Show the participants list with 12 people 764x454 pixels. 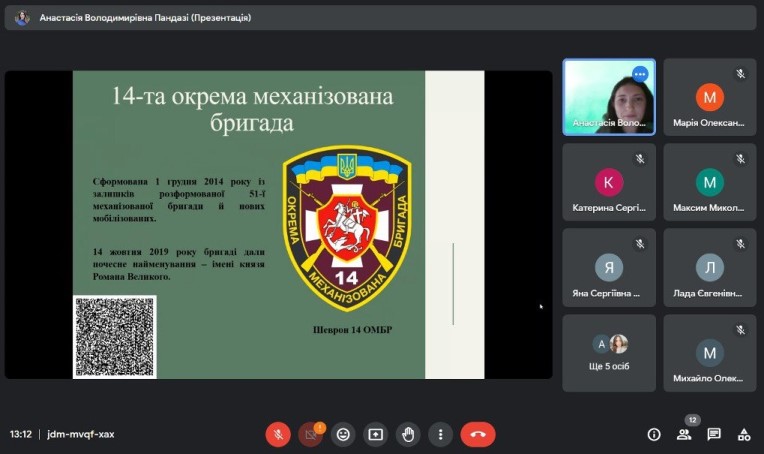(x=684, y=434)
